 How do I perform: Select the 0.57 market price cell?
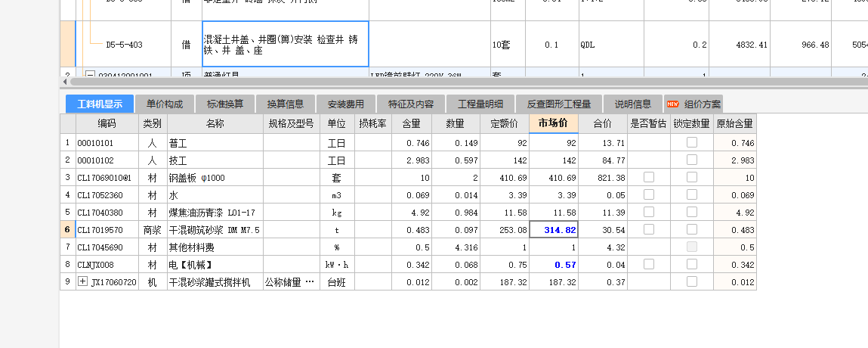(x=554, y=265)
